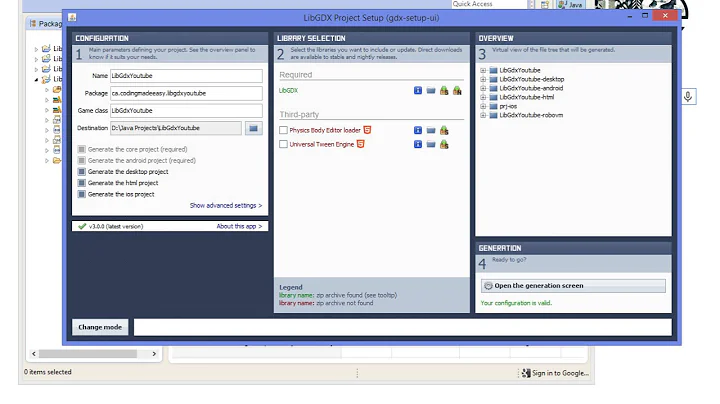Click Show advanced settings link
Screen dimensions: 720x404
[226, 206]
